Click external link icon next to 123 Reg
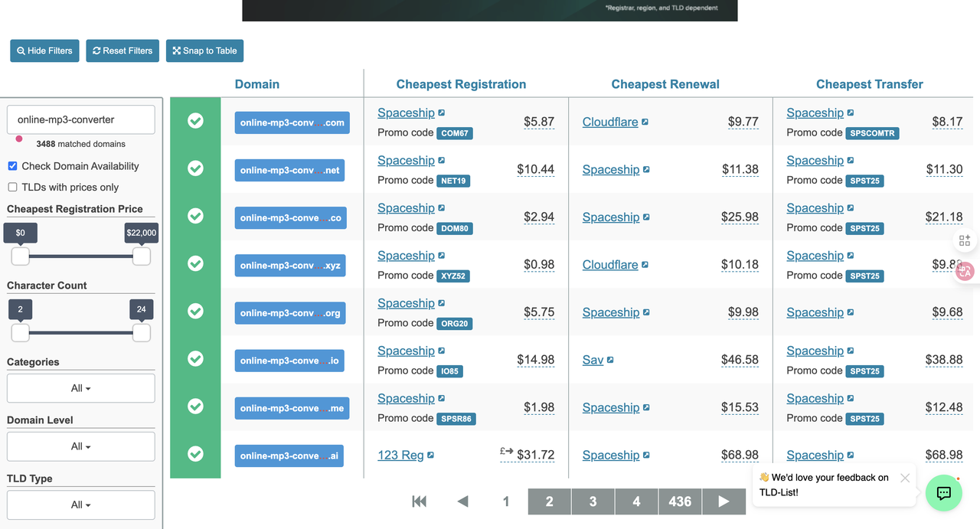The image size is (980, 529). click(x=431, y=456)
